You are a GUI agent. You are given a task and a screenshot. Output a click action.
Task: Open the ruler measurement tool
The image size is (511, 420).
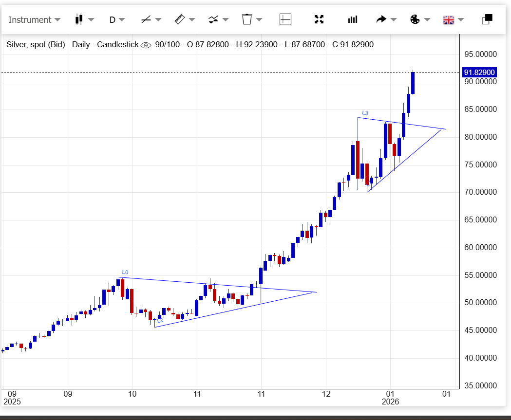180,19
